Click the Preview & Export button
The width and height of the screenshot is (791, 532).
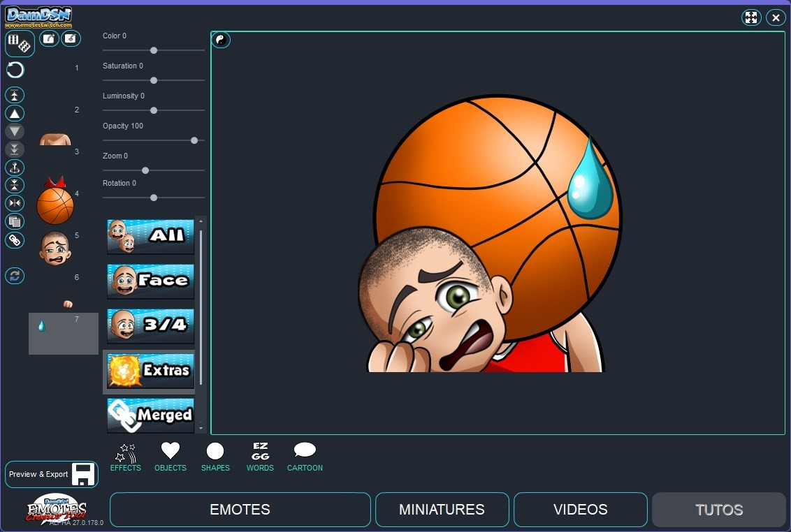pos(51,474)
